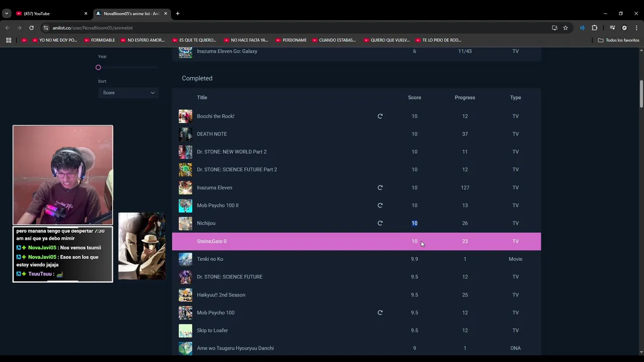Open bookmark PERDONAME
Screen dimensions: 644x362
click(291, 40)
